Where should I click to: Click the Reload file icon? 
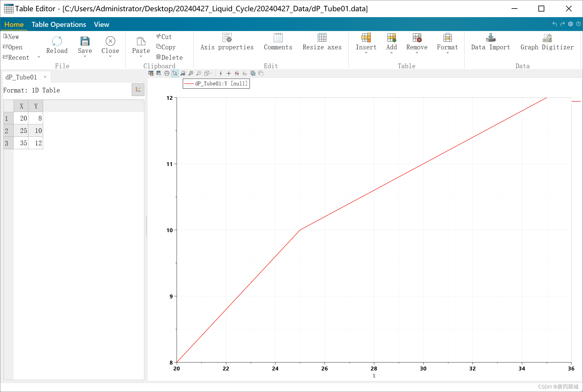tap(57, 41)
